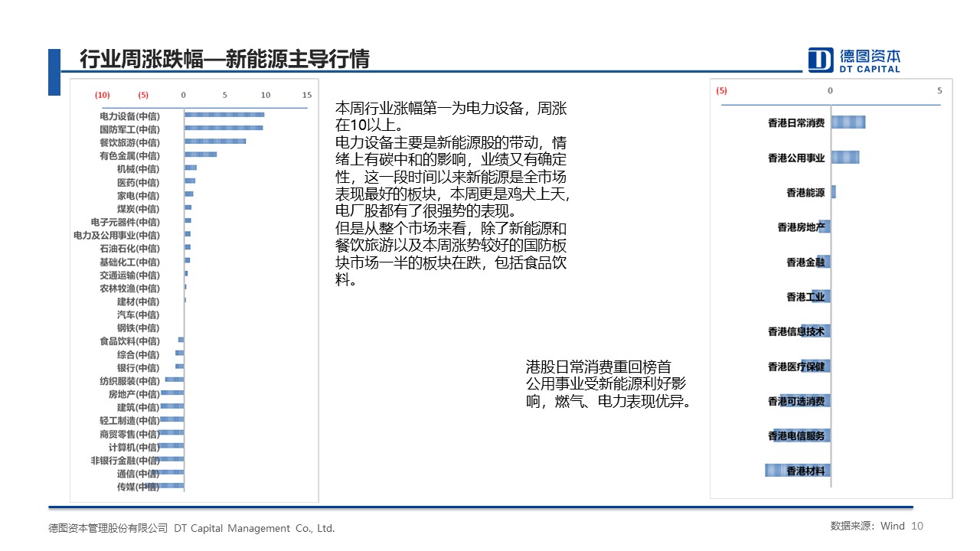Click the text block about 港股日常消费重回榜首
980x551 pixels.
pos(608,384)
